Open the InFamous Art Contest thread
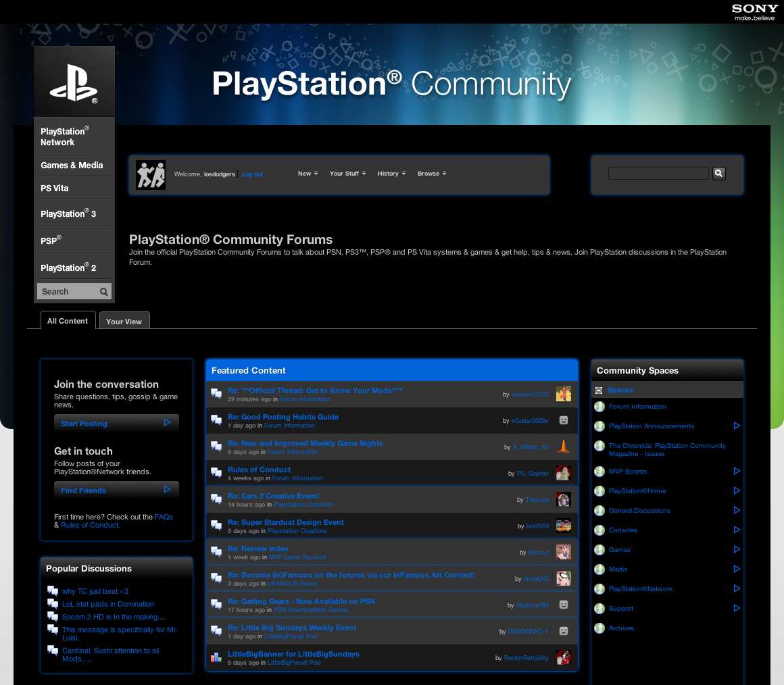This screenshot has height=685, width=784. coord(351,575)
